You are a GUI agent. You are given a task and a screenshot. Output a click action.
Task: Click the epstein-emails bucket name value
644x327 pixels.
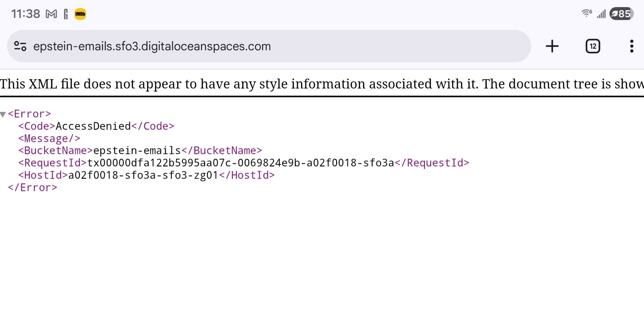(x=137, y=151)
